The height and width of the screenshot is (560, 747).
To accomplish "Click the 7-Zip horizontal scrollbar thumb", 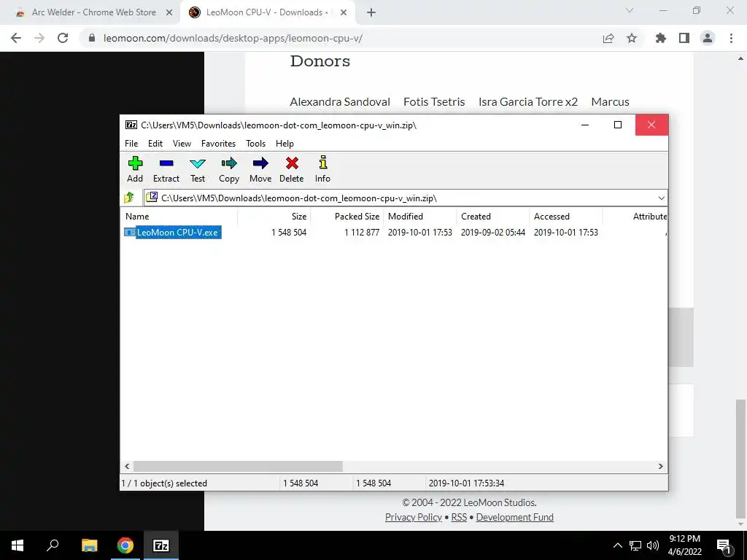I will (x=238, y=466).
